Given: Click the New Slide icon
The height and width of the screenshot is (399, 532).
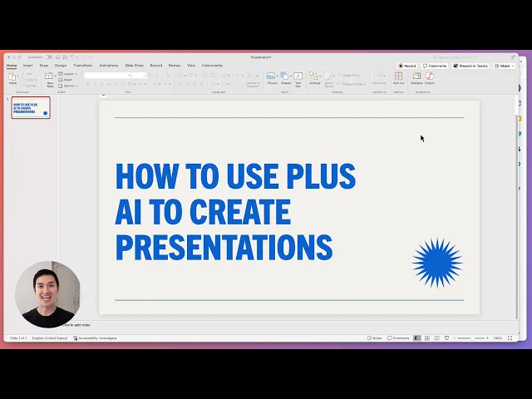Looking at the screenshot, I should [49, 76].
